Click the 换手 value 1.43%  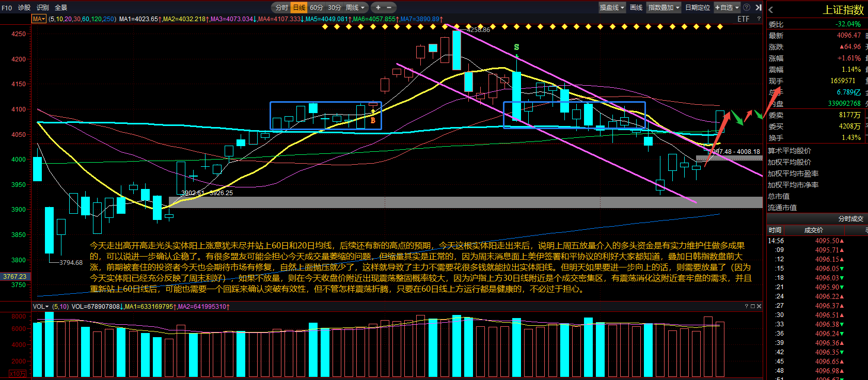(851, 138)
